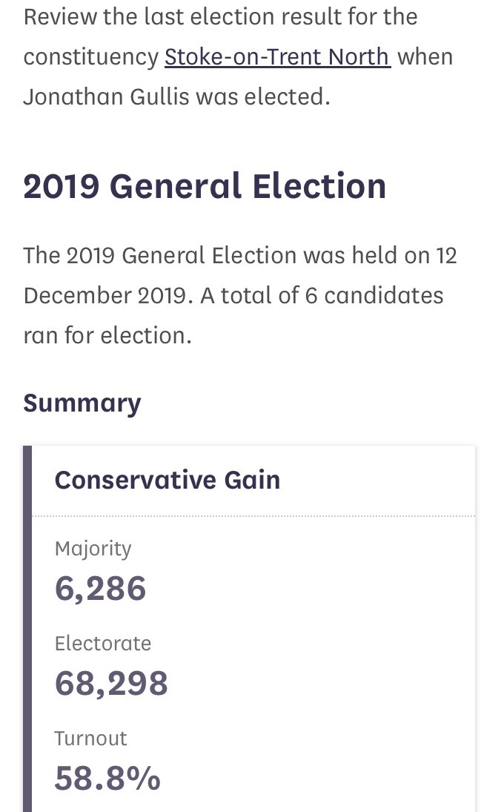Click the Turnout label
The image size is (504, 812).
(x=91, y=738)
